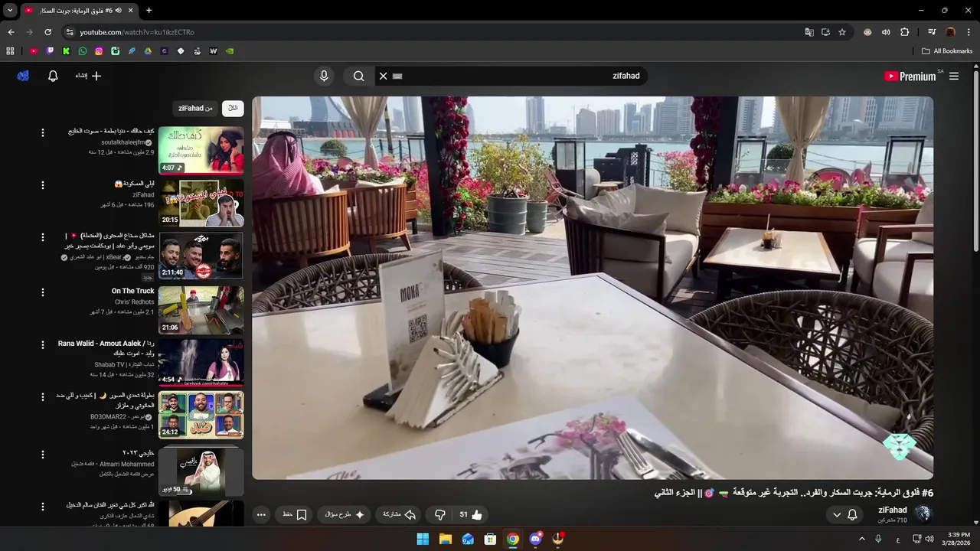
Task: Click the On The Truck title
Action: pyautogui.click(x=133, y=291)
